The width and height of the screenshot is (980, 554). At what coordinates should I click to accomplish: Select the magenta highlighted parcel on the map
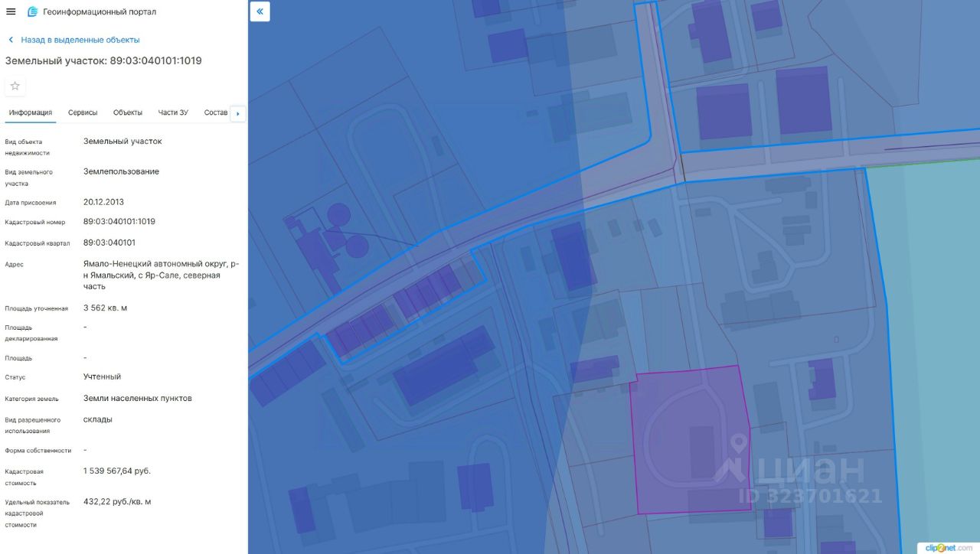click(x=689, y=440)
